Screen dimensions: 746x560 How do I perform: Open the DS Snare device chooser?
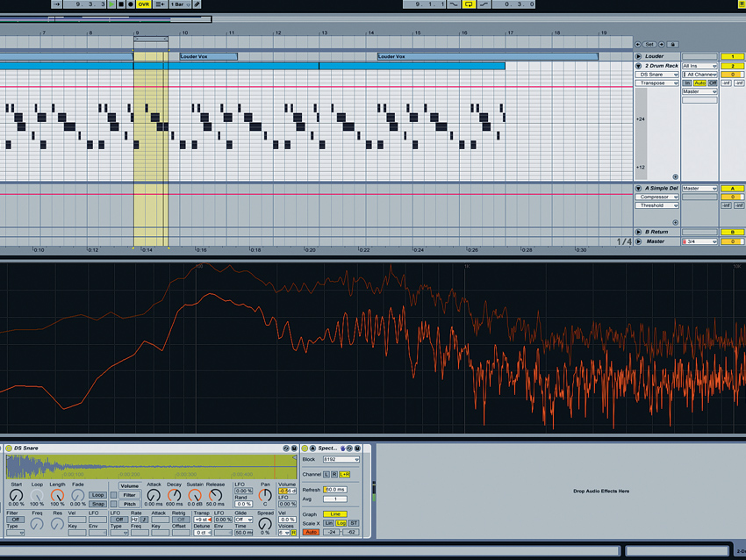pyautogui.click(x=657, y=75)
